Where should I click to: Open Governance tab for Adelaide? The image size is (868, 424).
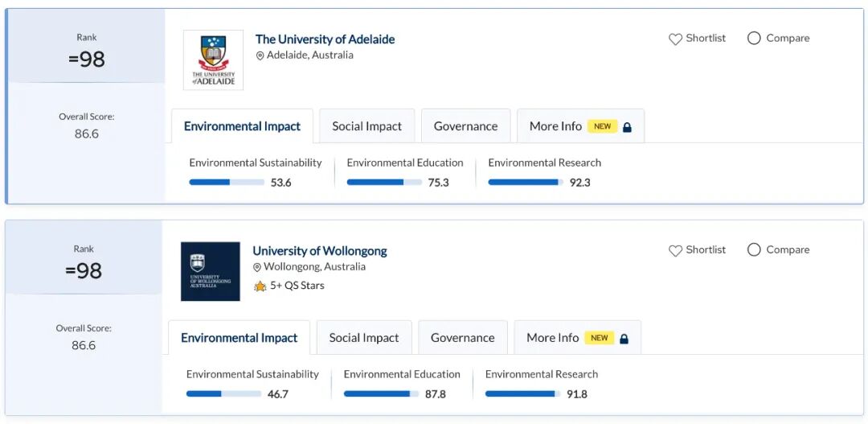coord(465,126)
